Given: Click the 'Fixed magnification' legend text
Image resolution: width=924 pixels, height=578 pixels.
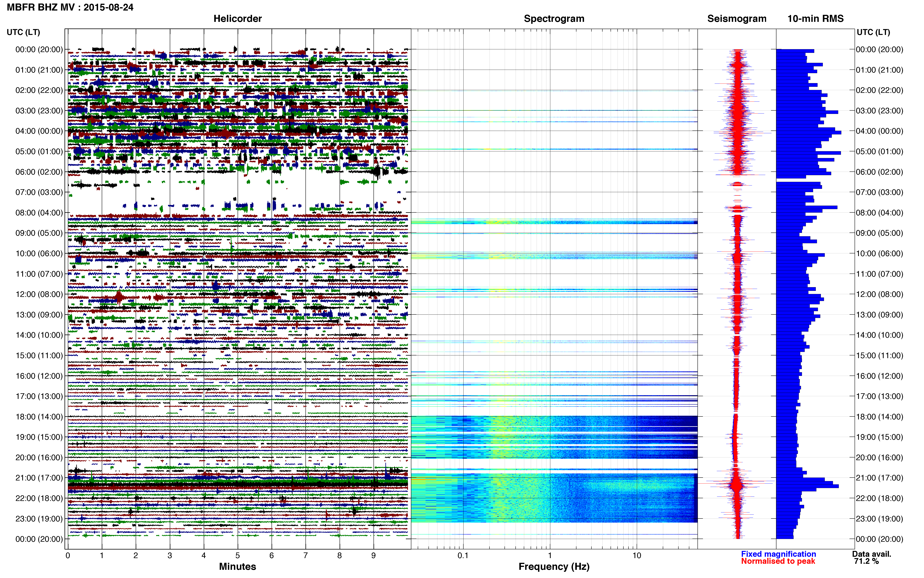Looking at the screenshot, I should tap(778, 554).
